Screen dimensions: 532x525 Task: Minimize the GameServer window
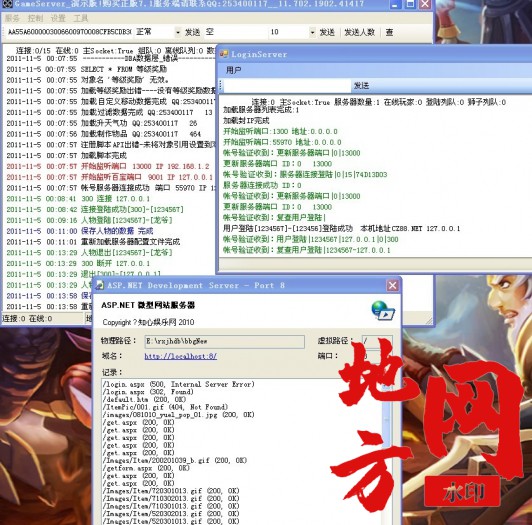395,4
